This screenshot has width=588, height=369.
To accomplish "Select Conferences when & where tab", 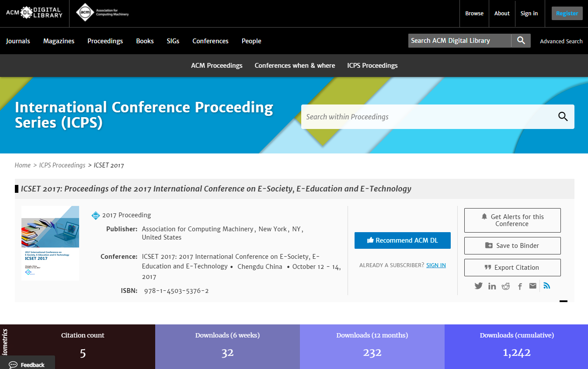I will point(295,66).
